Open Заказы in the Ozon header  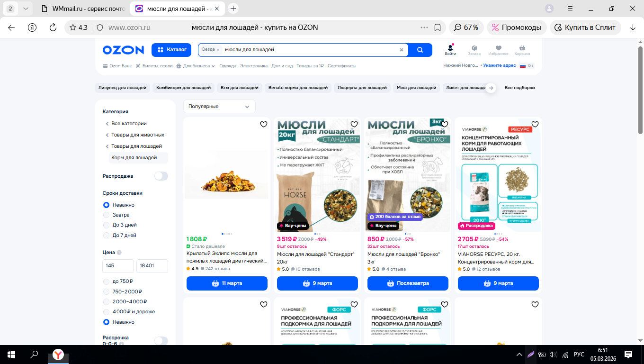(474, 50)
